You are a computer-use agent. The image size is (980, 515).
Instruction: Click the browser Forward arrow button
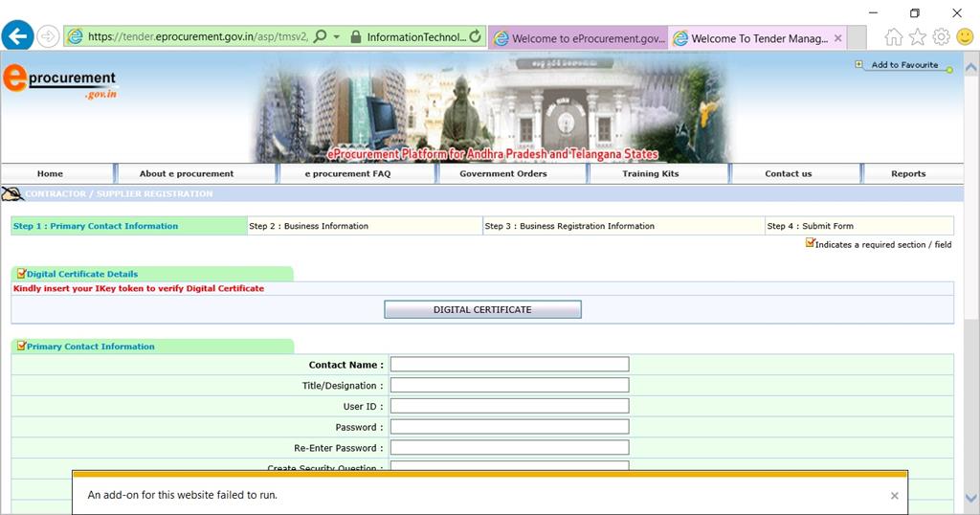48,36
